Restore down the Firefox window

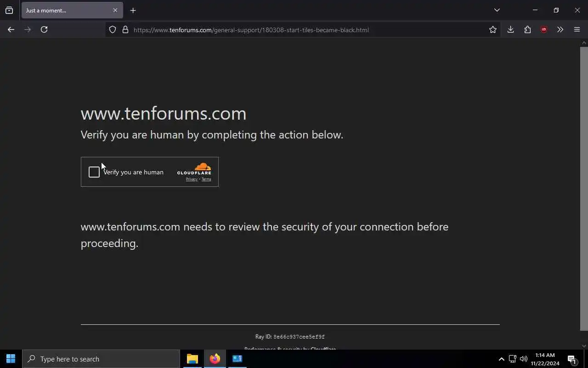pyautogui.click(x=556, y=10)
